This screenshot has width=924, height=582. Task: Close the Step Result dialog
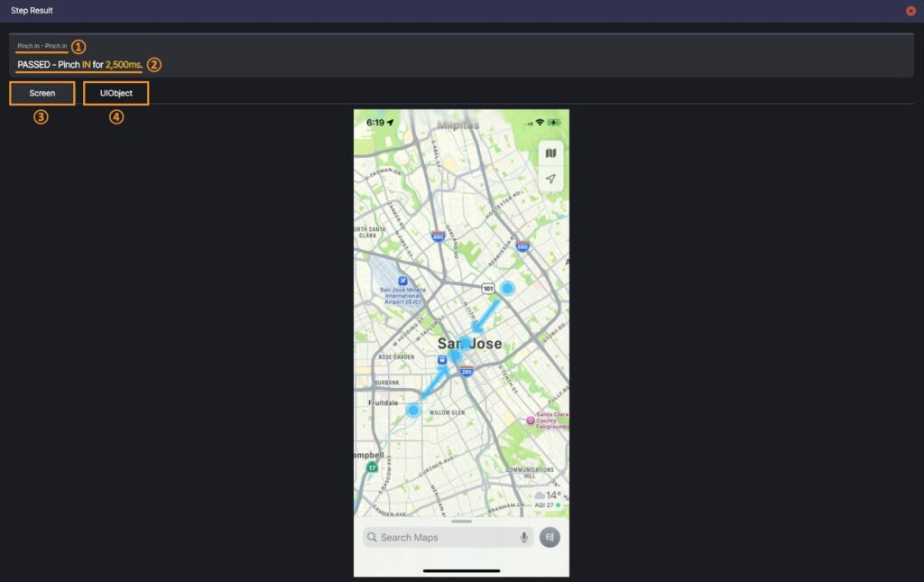tap(910, 11)
